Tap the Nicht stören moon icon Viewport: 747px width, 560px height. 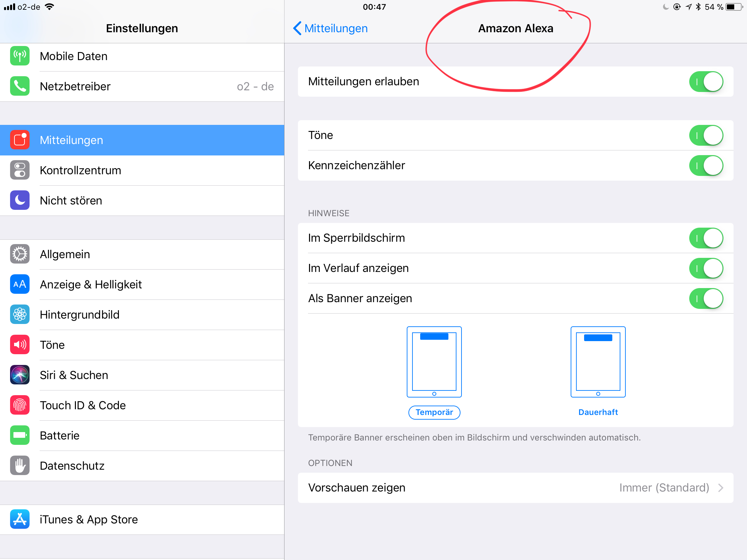click(19, 200)
